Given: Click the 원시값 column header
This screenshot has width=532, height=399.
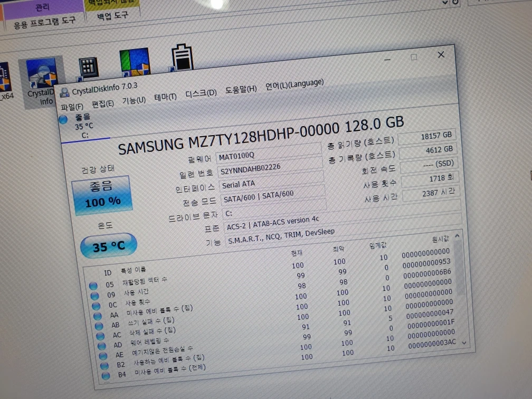Looking at the screenshot, I should coord(440,239).
